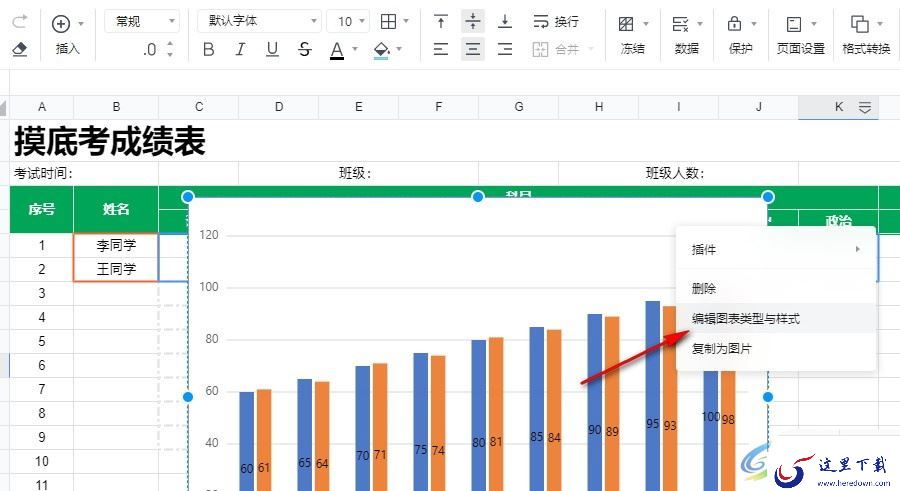Click the 班级人数 cell
900x491 pixels.
coord(678,173)
